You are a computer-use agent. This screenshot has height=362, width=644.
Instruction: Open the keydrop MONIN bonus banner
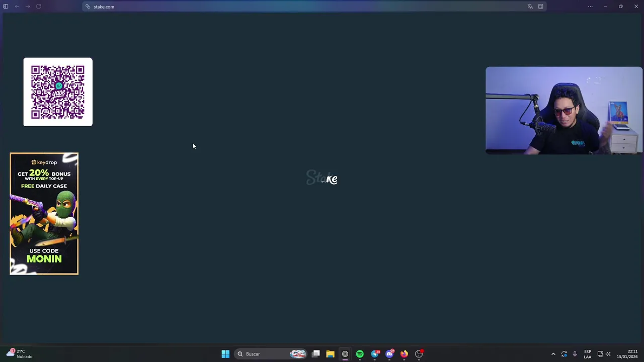[44, 214]
